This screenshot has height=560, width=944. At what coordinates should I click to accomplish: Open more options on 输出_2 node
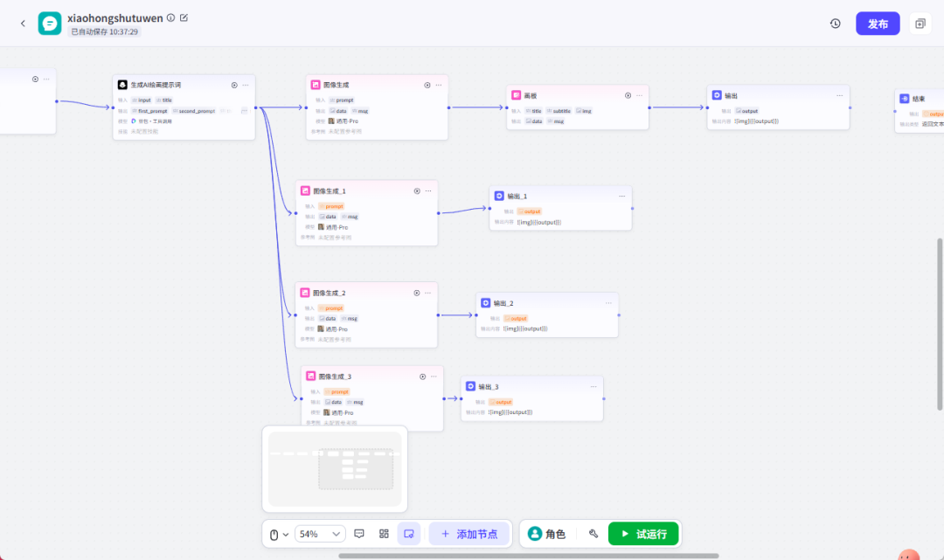point(608,303)
